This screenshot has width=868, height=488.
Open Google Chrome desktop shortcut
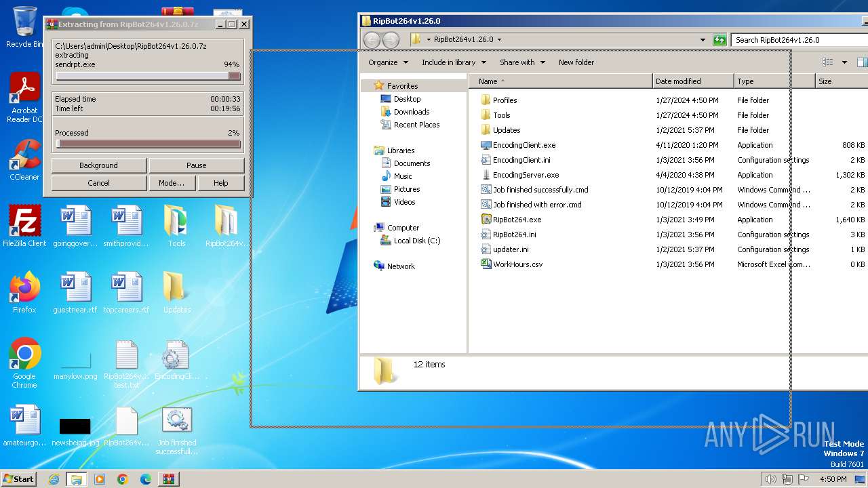tap(24, 363)
